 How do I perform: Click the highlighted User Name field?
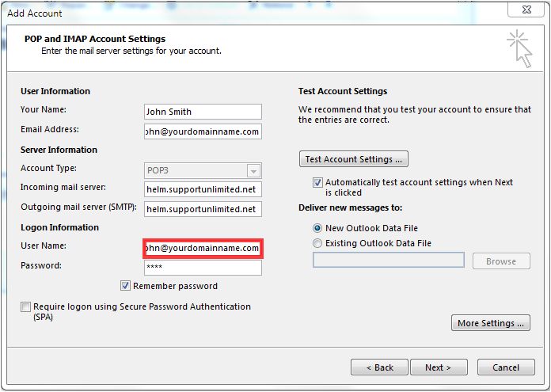(203, 249)
